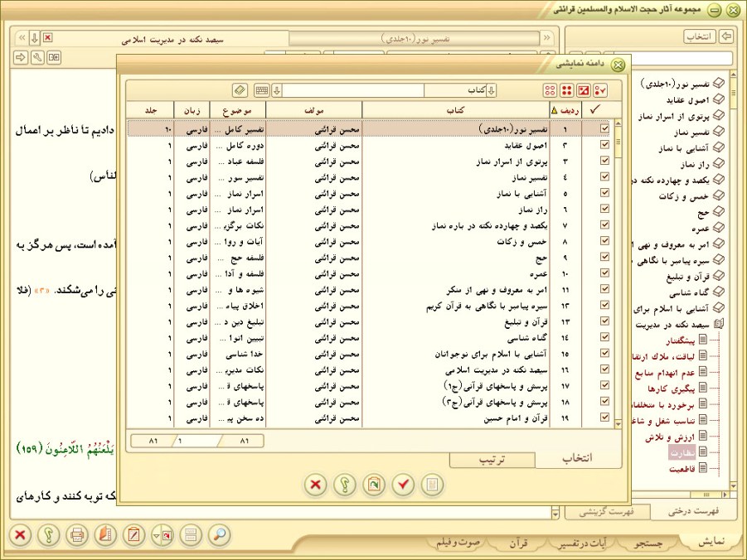
Task: Open the on-screen keyboard icon
Action: [261, 90]
